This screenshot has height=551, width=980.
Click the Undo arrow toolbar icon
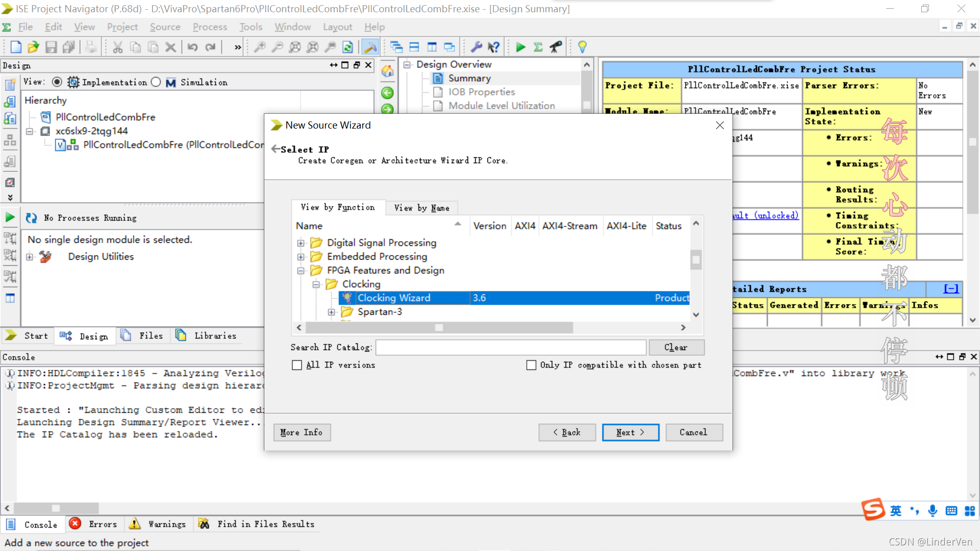(x=192, y=47)
